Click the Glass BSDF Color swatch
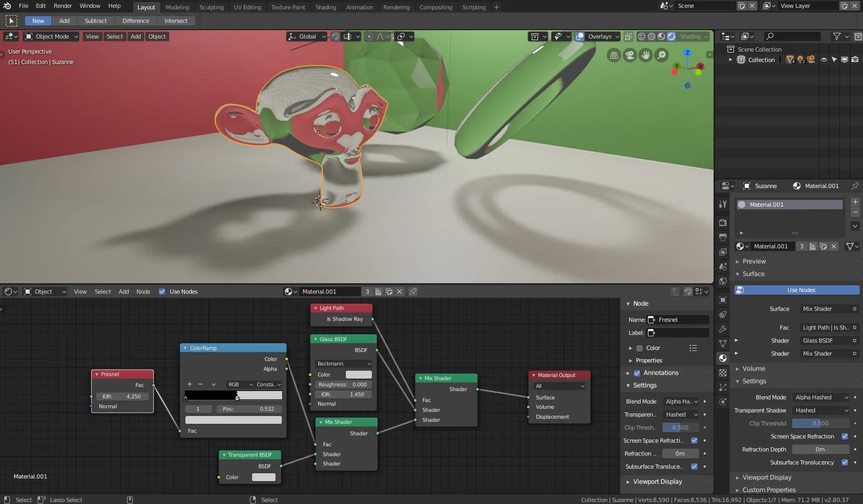 click(x=359, y=374)
